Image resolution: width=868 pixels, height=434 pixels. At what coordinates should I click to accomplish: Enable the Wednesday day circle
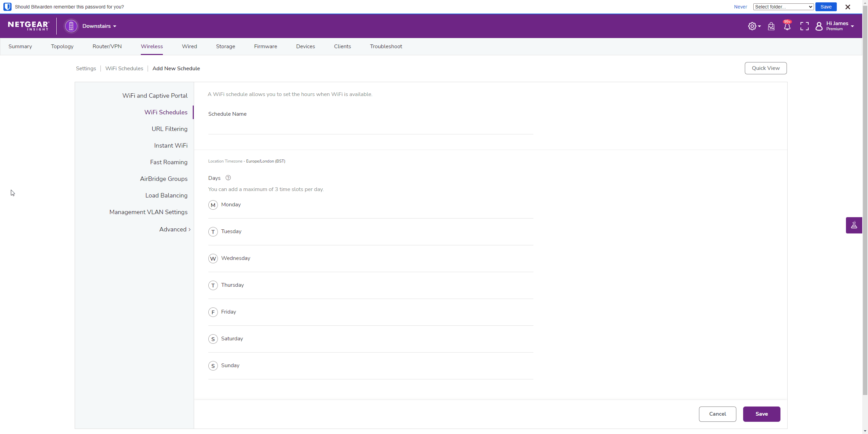[x=213, y=259]
